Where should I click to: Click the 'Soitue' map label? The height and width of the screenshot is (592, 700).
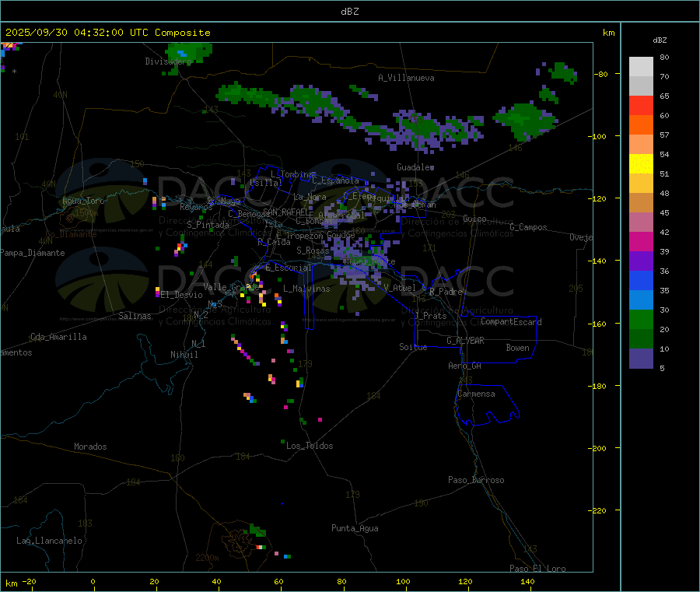(x=413, y=346)
